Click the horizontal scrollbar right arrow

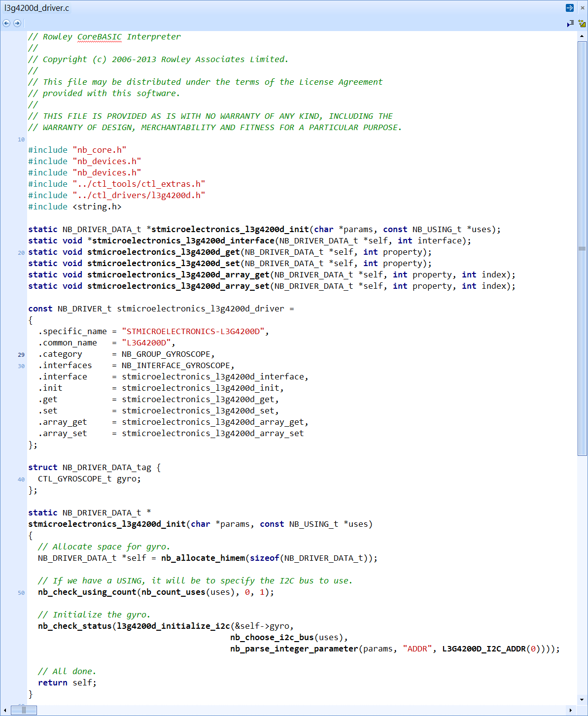pyautogui.click(x=571, y=710)
